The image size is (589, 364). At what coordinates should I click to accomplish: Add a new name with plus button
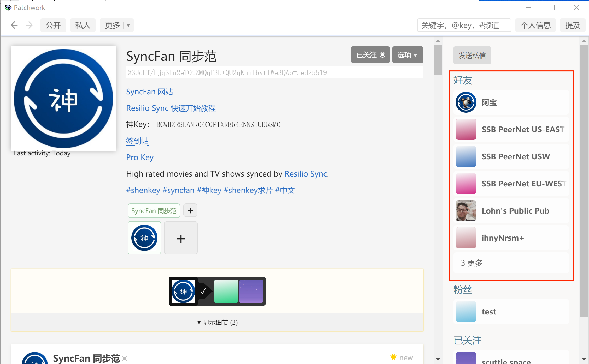190,211
